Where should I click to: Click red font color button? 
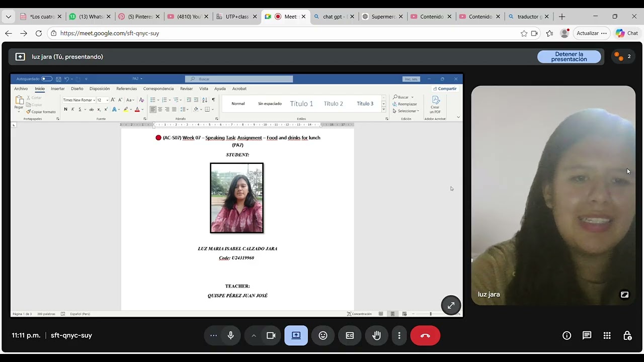137,109
